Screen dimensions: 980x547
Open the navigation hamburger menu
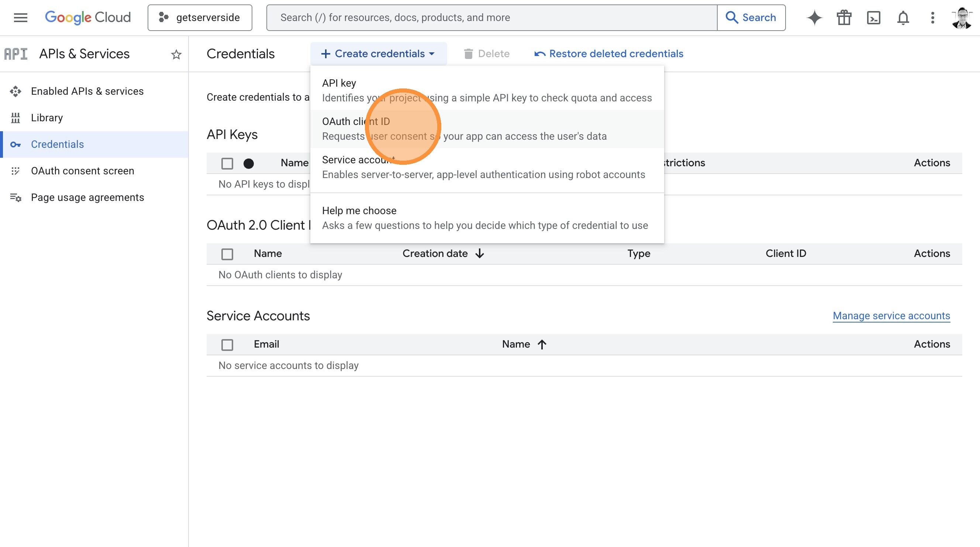(20, 17)
